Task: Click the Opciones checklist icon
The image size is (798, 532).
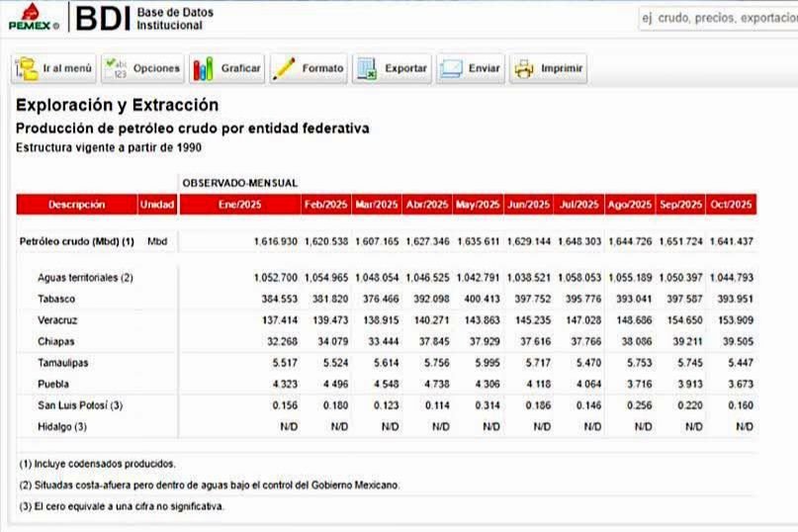Action: [x=115, y=69]
